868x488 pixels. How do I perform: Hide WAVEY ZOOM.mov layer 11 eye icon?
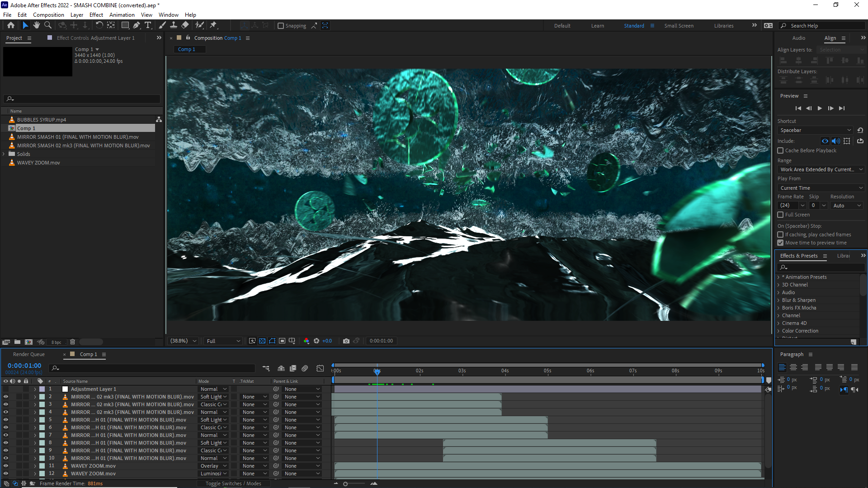pyautogui.click(x=6, y=466)
